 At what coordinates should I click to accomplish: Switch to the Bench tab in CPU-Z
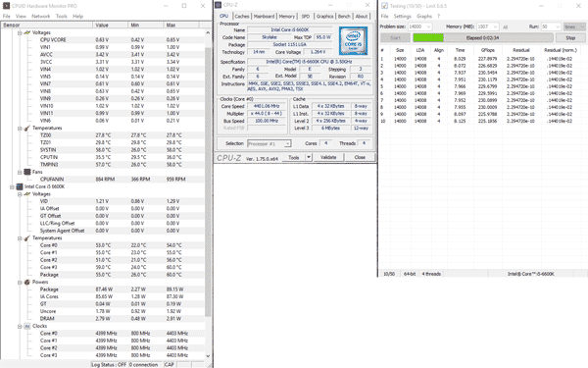[344, 16]
